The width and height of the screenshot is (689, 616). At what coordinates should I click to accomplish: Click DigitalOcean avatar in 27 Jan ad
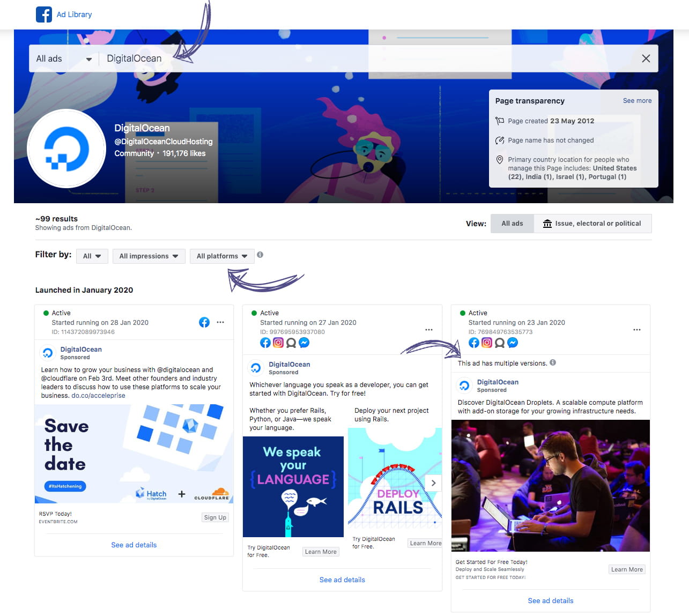point(256,368)
